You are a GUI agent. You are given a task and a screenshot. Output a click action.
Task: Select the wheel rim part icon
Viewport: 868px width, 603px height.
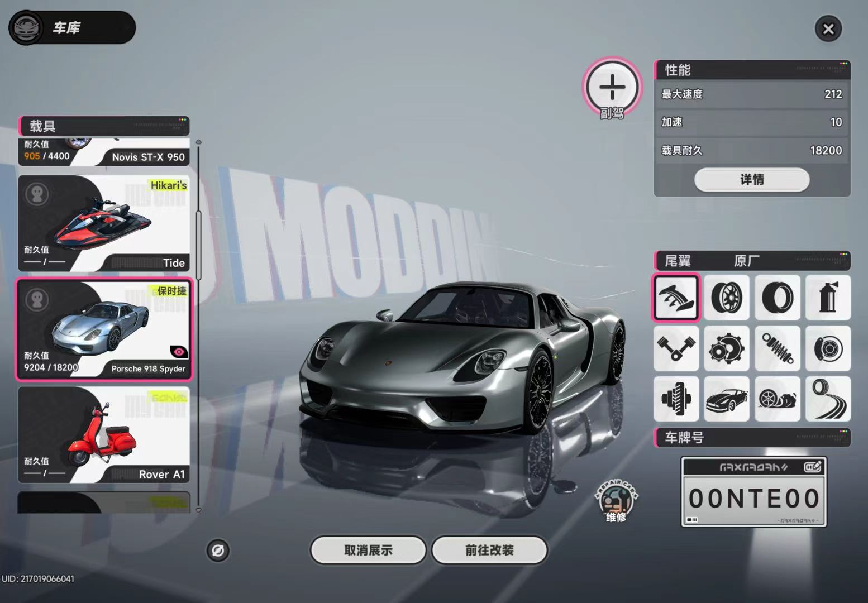[727, 298]
